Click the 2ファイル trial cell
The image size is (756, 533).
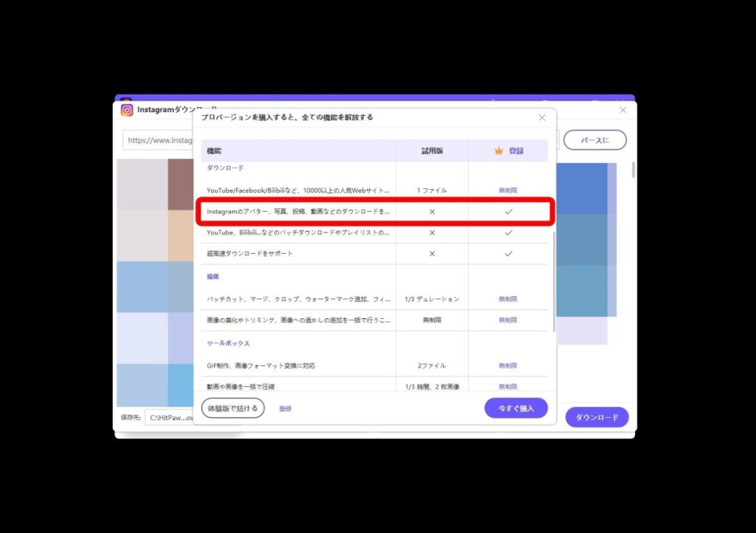[x=432, y=365]
